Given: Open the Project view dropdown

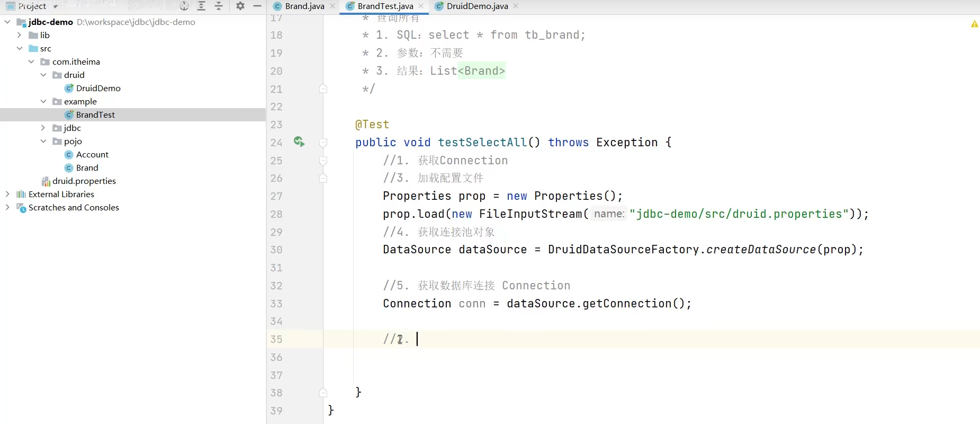Looking at the screenshot, I should tap(55, 6).
